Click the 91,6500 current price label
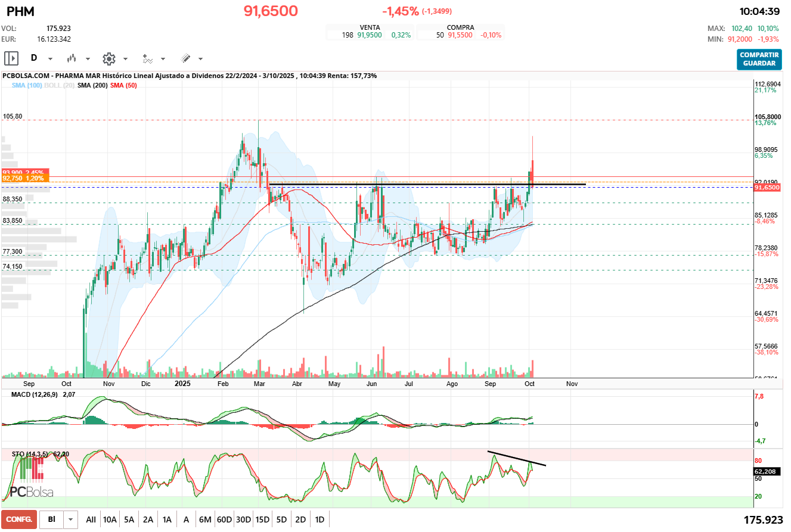791x532 pixels. point(767,187)
